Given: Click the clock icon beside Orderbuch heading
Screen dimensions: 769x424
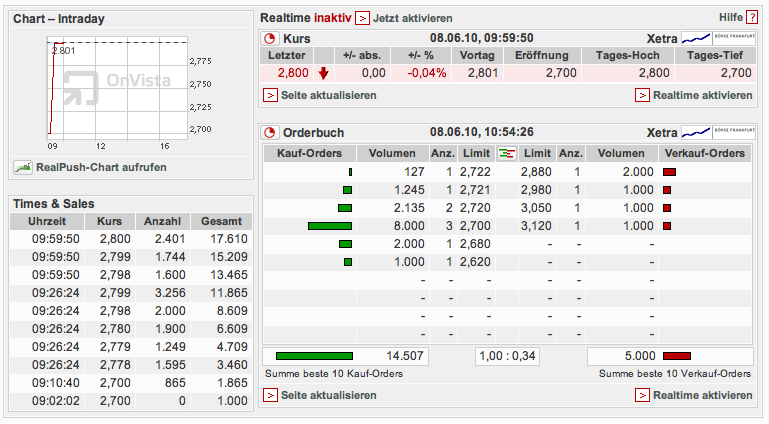Looking at the screenshot, I should pyautogui.click(x=269, y=132).
